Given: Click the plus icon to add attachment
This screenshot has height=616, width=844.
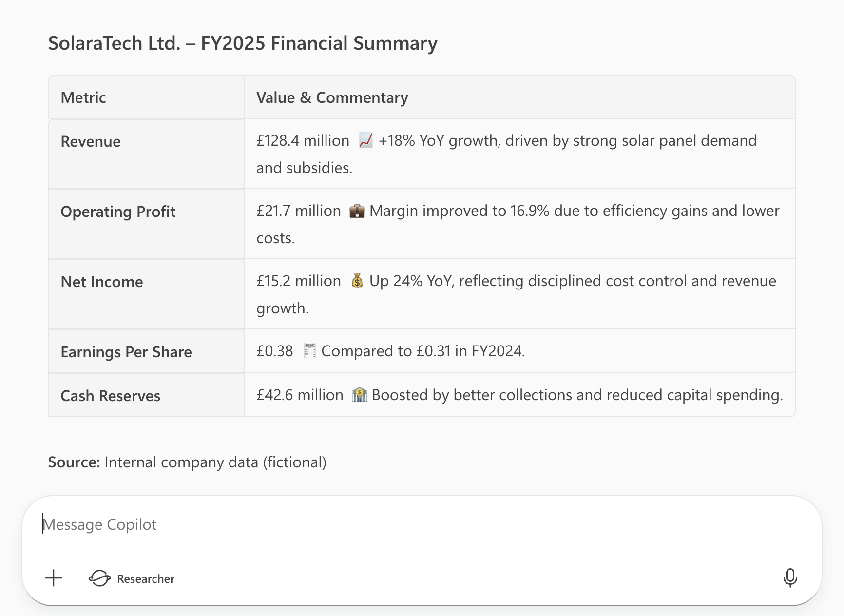Looking at the screenshot, I should coord(54,578).
